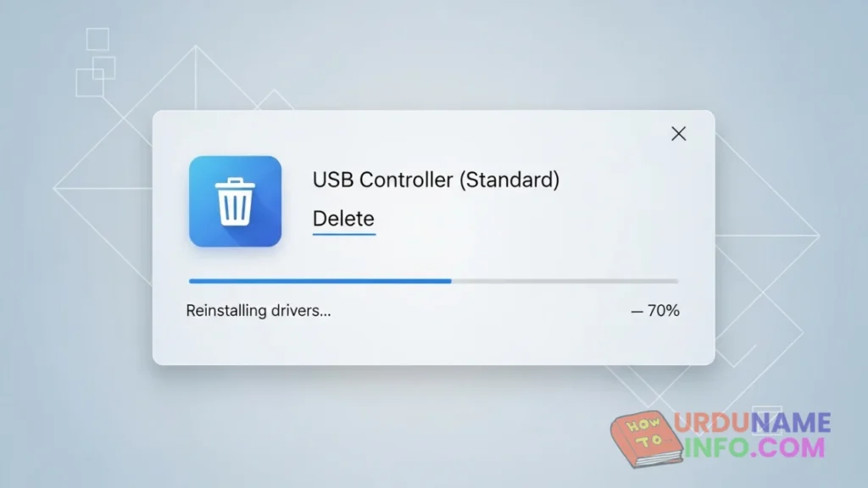868x488 pixels.
Task: Click the 70% progress percentage label
Action: tap(663, 310)
